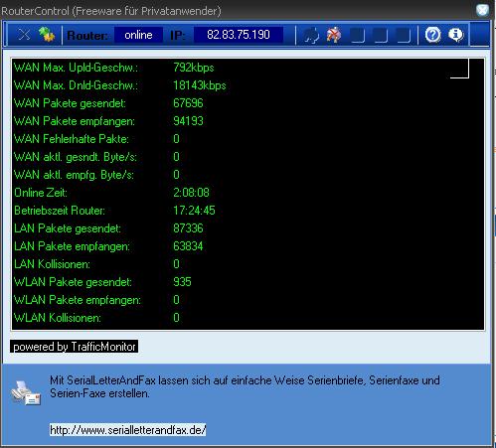Click the first empty toolbar square button
The width and height of the screenshot is (496, 448).
(x=357, y=35)
